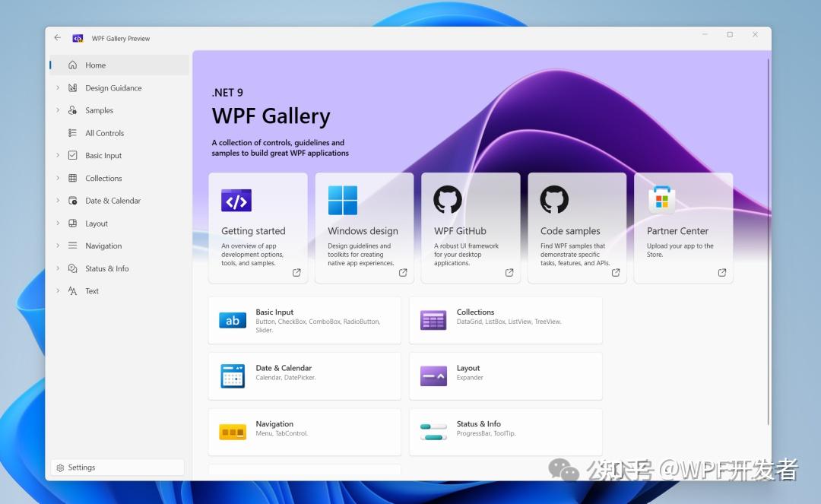Screen dimensions: 821x504
Task: Expand the Date & Calendar section in sidebar
Action: click(x=59, y=201)
